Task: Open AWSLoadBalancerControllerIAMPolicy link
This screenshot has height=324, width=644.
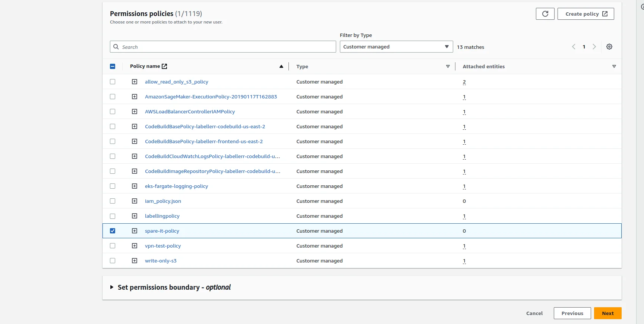Action: (190, 111)
